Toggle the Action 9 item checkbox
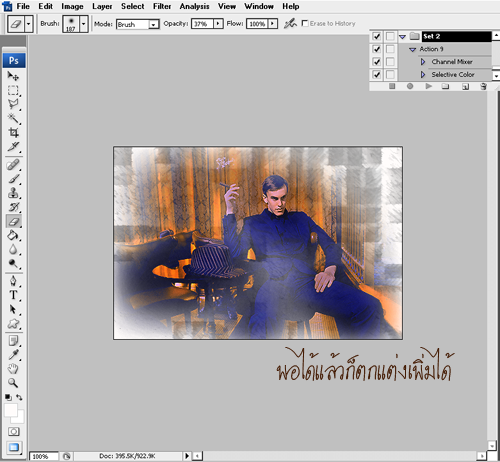 [377, 49]
